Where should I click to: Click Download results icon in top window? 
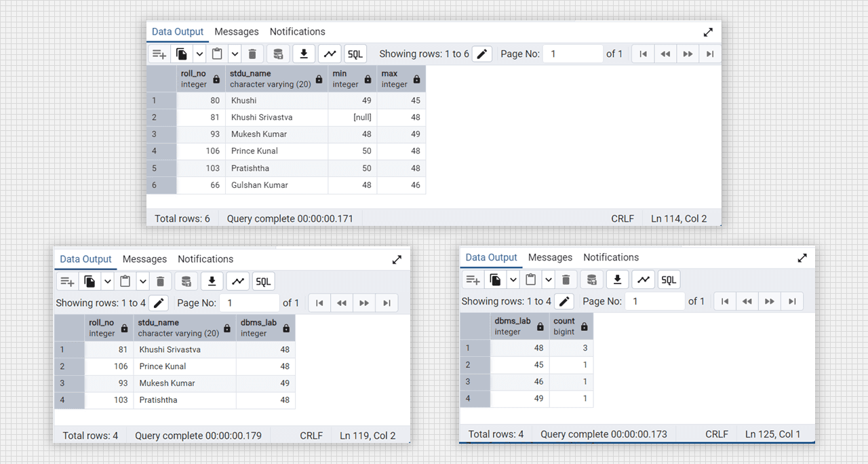tap(304, 54)
